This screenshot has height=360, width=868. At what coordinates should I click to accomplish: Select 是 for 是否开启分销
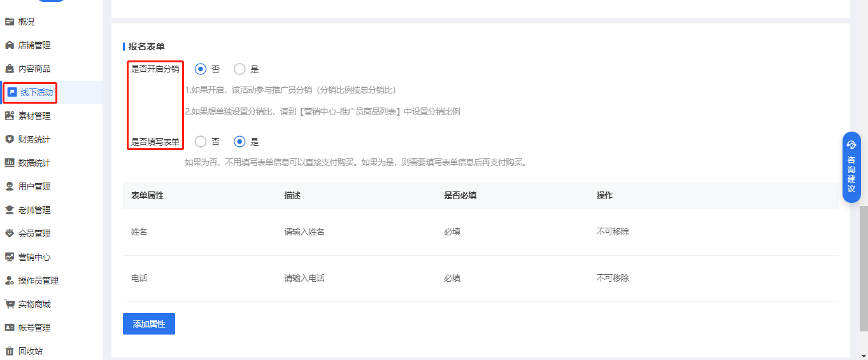(x=239, y=69)
